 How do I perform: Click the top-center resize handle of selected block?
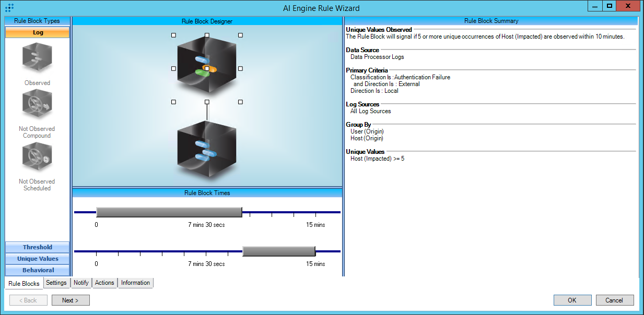pos(207,35)
